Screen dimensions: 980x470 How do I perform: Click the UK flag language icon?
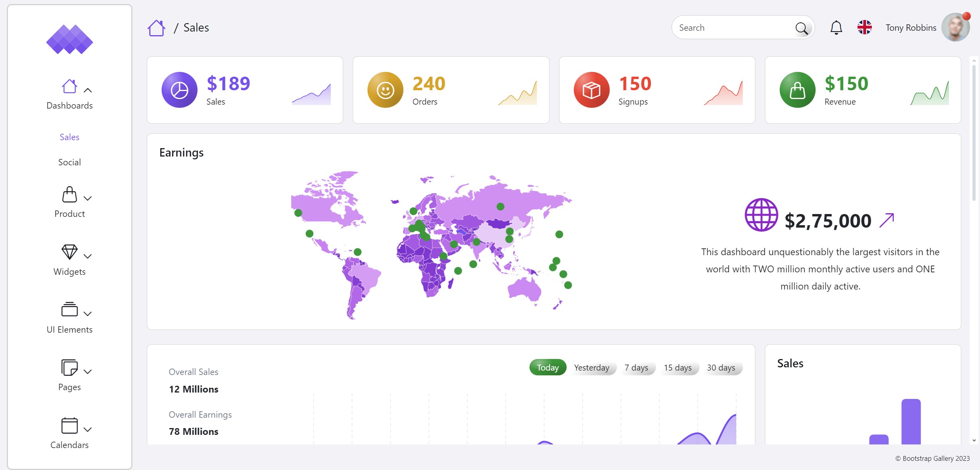click(x=864, y=28)
